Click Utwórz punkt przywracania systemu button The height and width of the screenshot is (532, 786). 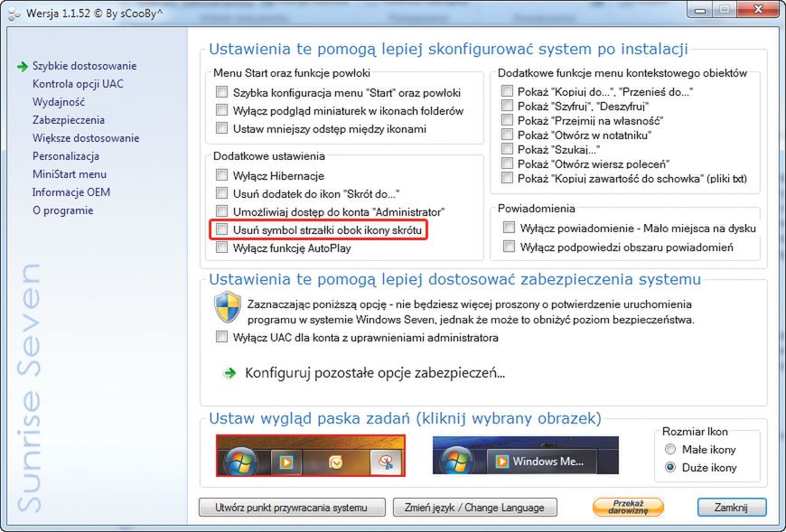click(292, 508)
